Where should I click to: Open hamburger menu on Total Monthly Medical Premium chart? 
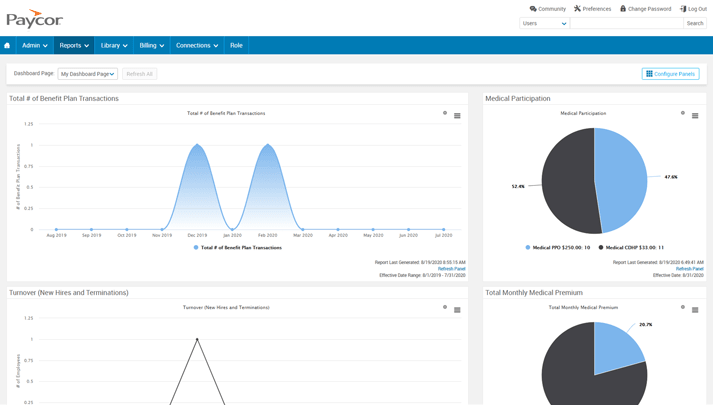(695, 310)
